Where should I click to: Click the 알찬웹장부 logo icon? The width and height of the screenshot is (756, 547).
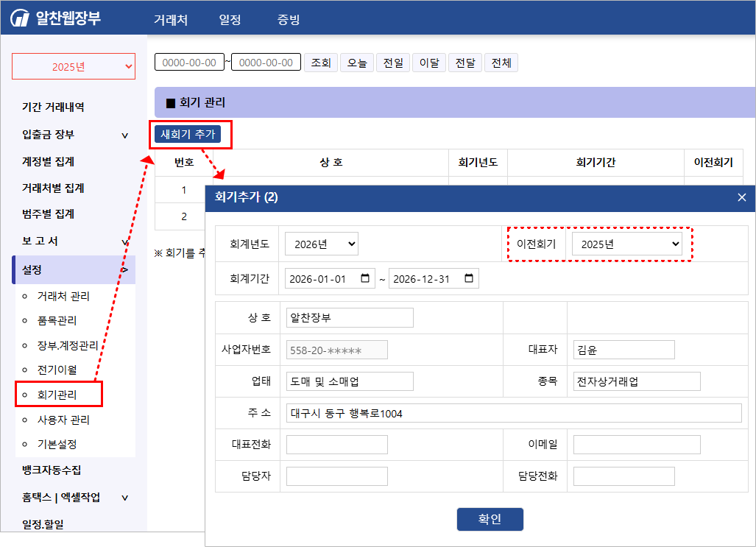coord(20,18)
